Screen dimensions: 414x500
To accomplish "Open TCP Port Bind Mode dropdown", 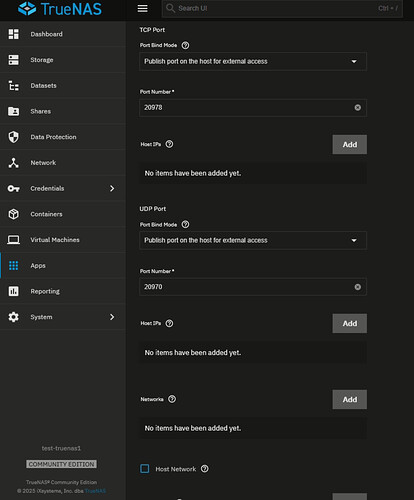I will (x=253, y=61).
